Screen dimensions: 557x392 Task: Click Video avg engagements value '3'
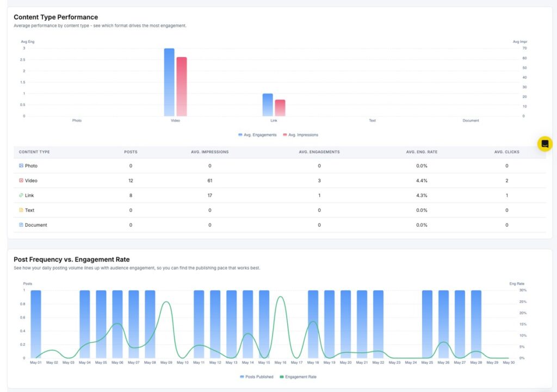point(319,181)
